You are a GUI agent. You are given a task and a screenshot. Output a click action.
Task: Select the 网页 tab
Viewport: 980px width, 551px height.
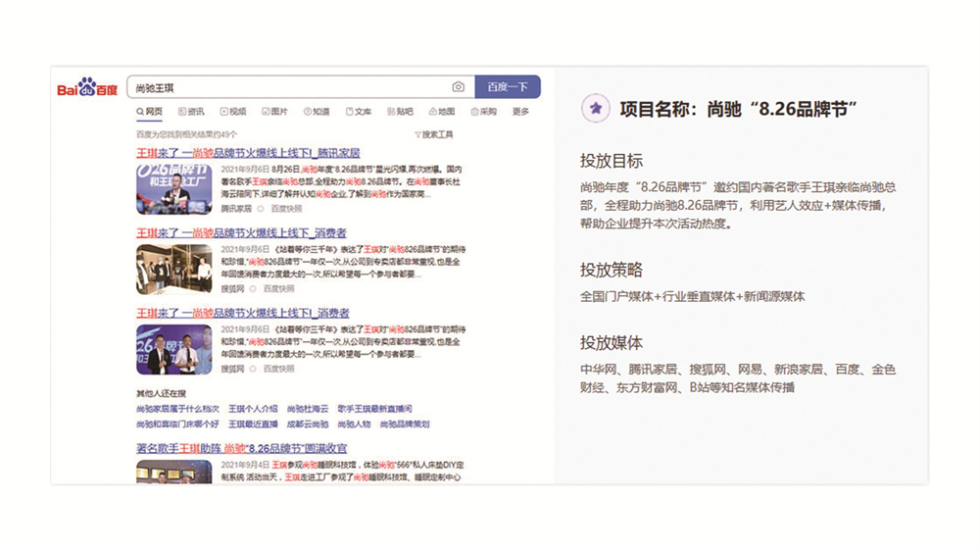click(150, 112)
